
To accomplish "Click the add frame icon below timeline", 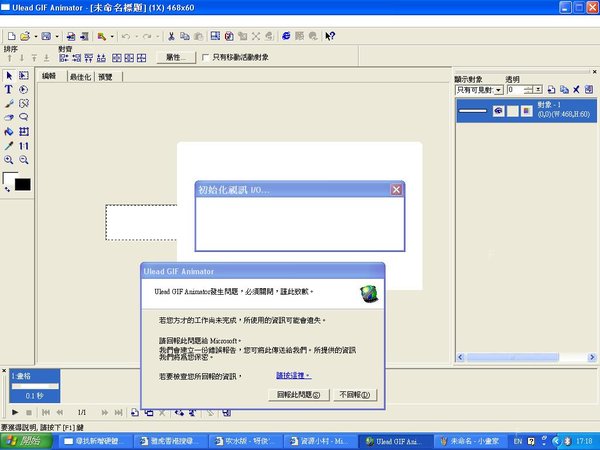I will click(x=135, y=412).
